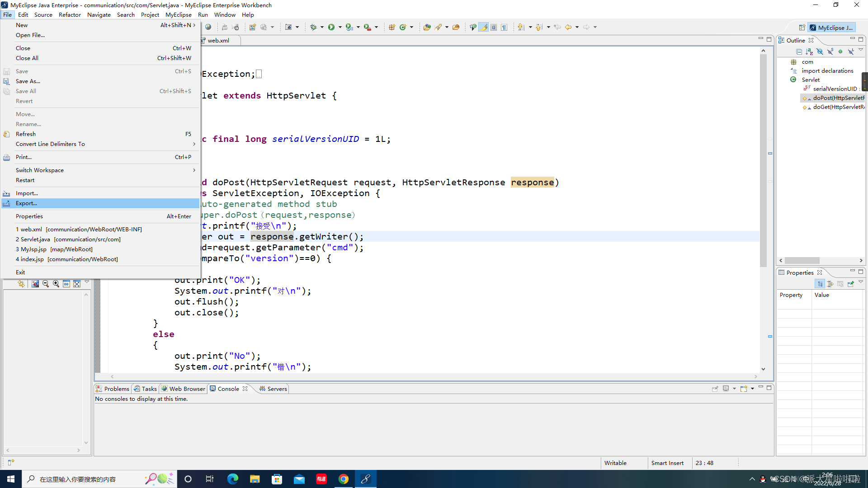The image size is (868, 488).
Task: Select Import... in File menu
Action: 100,193
